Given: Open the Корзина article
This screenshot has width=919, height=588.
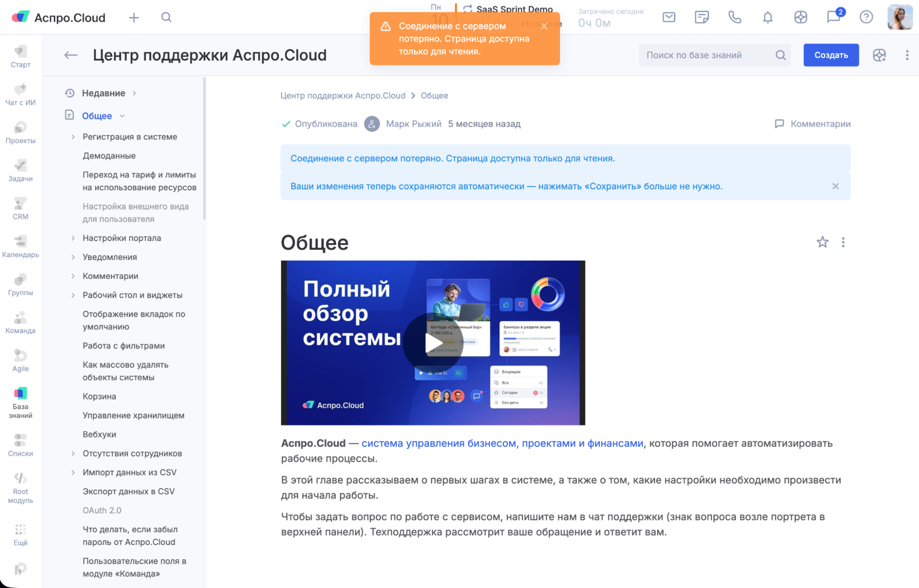Looking at the screenshot, I should (99, 396).
